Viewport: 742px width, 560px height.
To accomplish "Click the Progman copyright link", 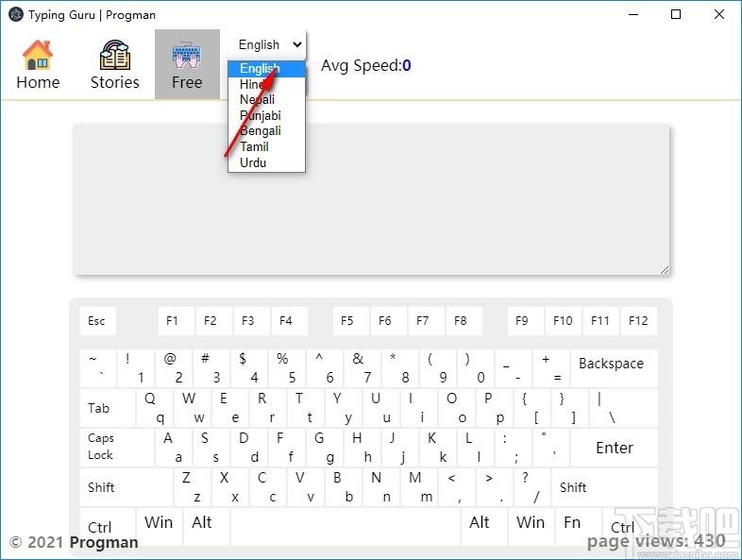I will tap(104, 542).
